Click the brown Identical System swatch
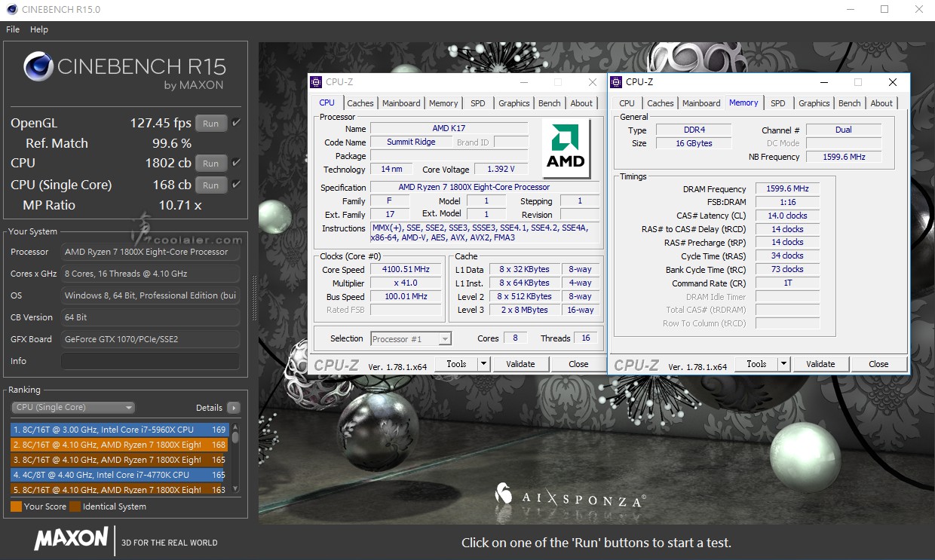The width and height of the screenshot is (935, 560). (75, 506)
